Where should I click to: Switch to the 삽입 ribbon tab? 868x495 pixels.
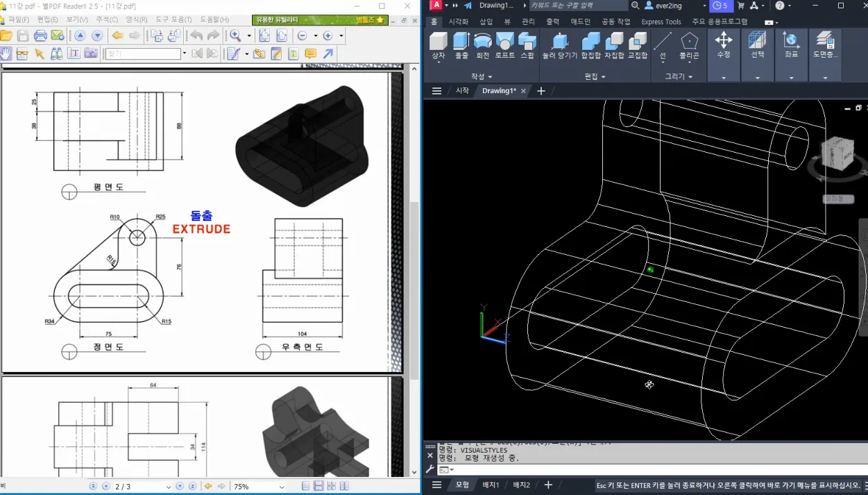pyautogui.click(x=486, y=22)
